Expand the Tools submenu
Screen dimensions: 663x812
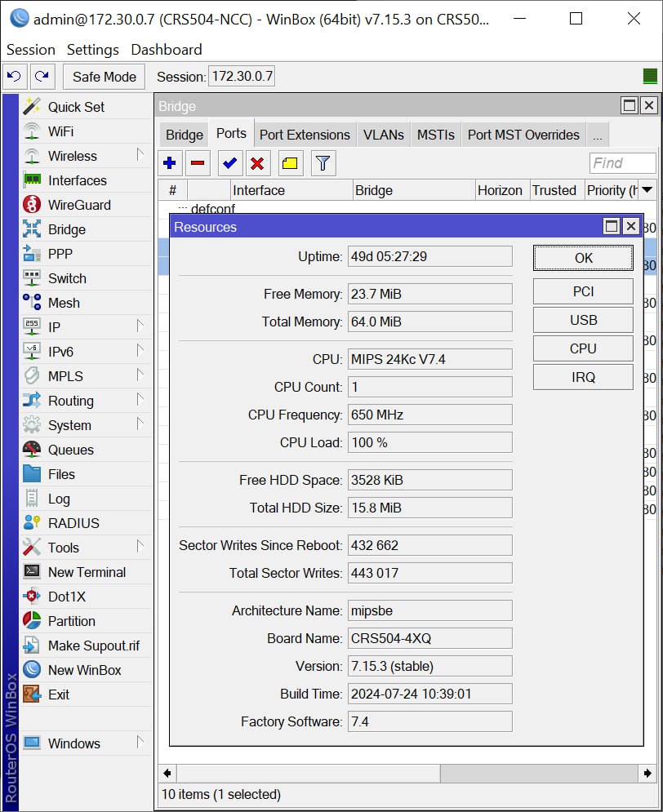click(140, 547)
